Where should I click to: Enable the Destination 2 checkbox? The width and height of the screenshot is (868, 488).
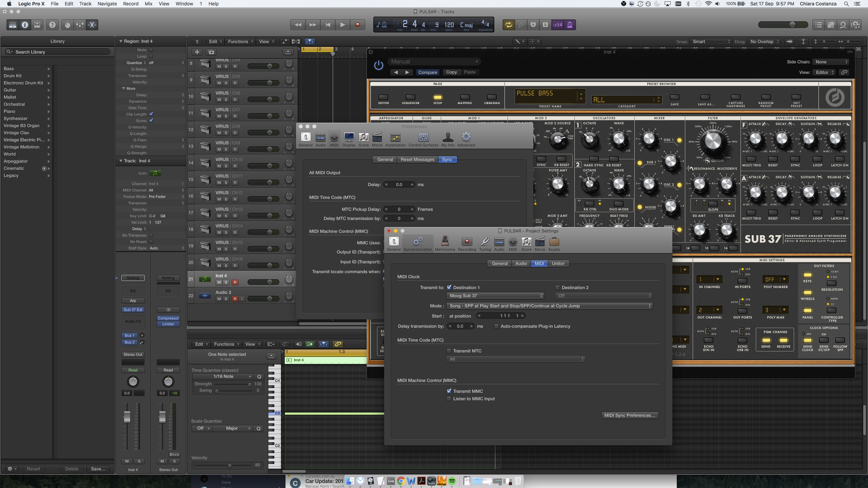click(557, 287)
